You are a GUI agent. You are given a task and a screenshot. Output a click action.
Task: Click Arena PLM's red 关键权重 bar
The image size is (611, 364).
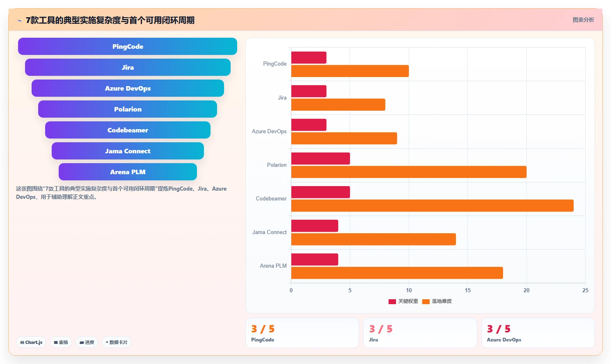[x=315, y=259]
